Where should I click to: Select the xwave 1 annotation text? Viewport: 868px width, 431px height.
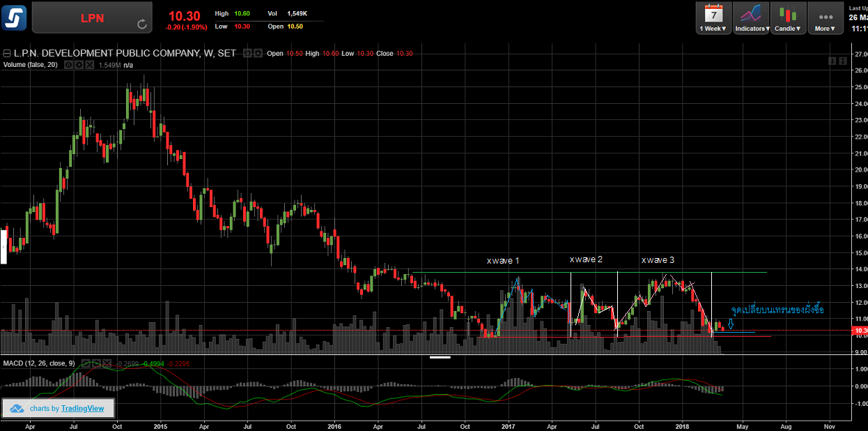[x=503, y=261]
